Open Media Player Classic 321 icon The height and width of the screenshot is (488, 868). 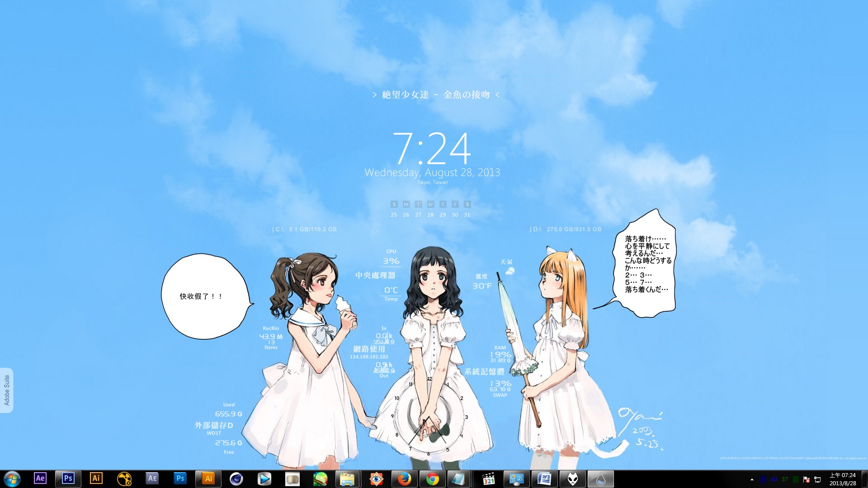coord(488,479)
